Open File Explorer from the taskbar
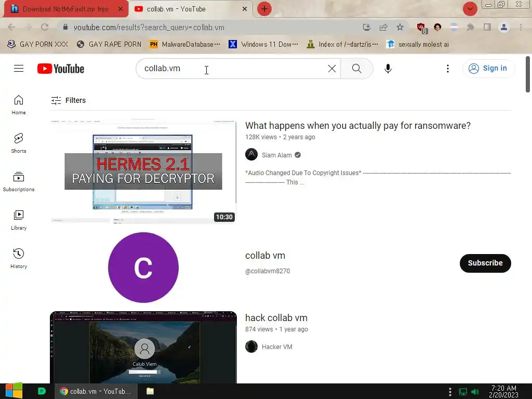 point(150,391)
